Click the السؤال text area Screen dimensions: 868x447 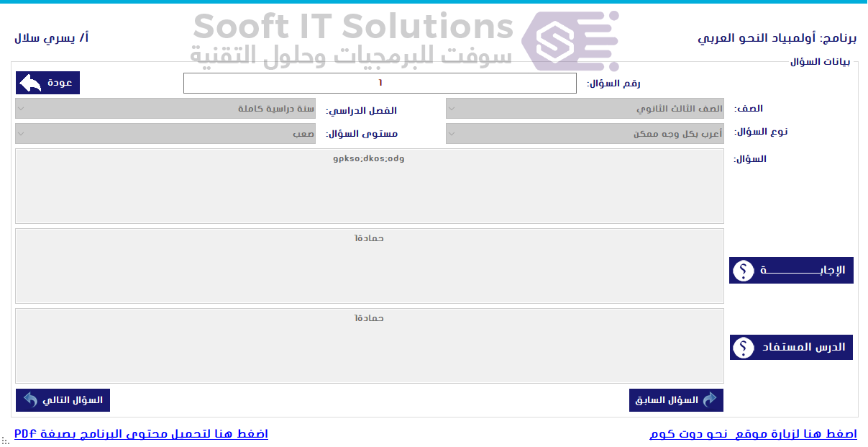[x=368, y=186]
